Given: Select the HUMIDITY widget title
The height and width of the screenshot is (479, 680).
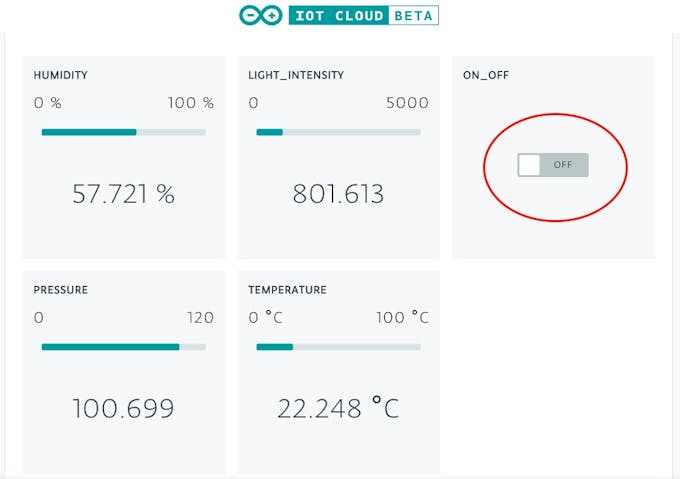Looking at the screenshot, I should [61, 75].
